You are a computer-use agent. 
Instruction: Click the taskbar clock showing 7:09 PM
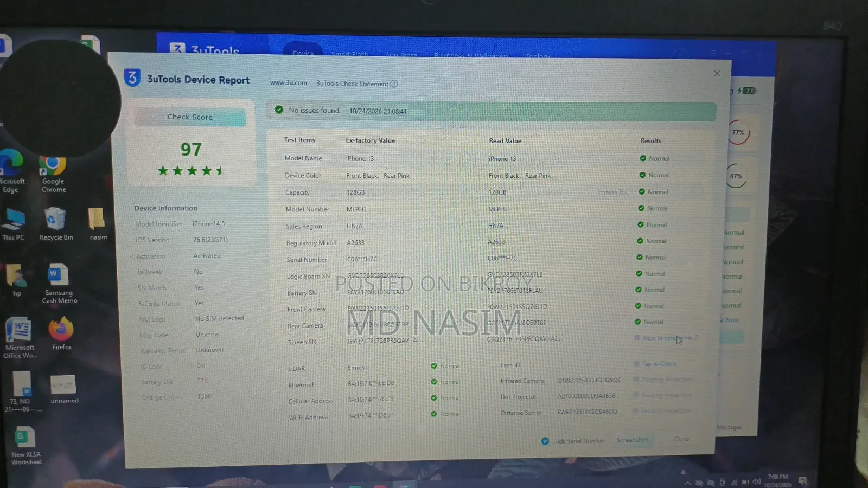coord(777,480)
